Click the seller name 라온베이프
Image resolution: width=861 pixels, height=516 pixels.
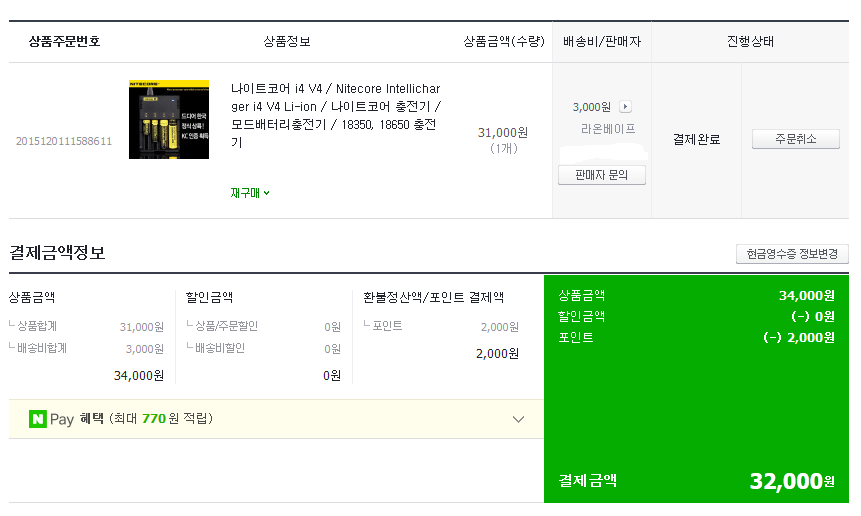coord(608,129)
